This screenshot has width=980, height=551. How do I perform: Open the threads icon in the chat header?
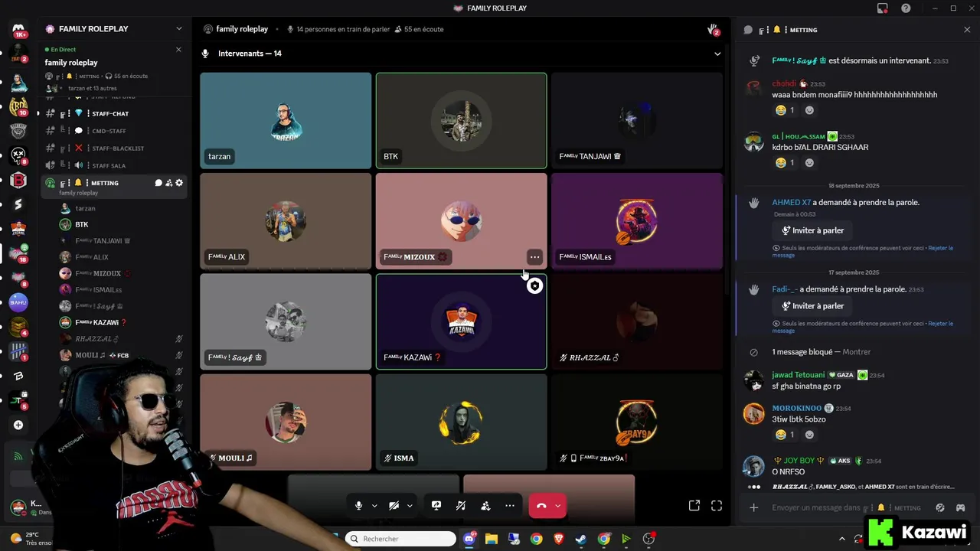coord(748,30)
